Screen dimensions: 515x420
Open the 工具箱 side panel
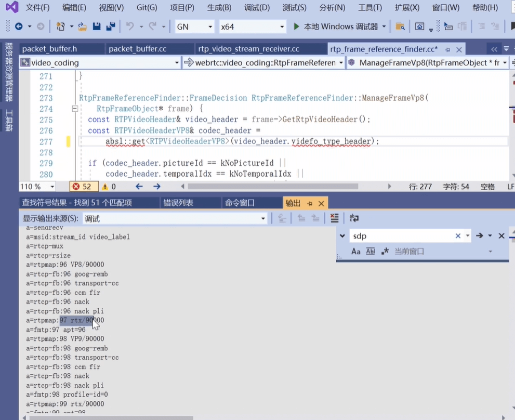click(9, 120)
